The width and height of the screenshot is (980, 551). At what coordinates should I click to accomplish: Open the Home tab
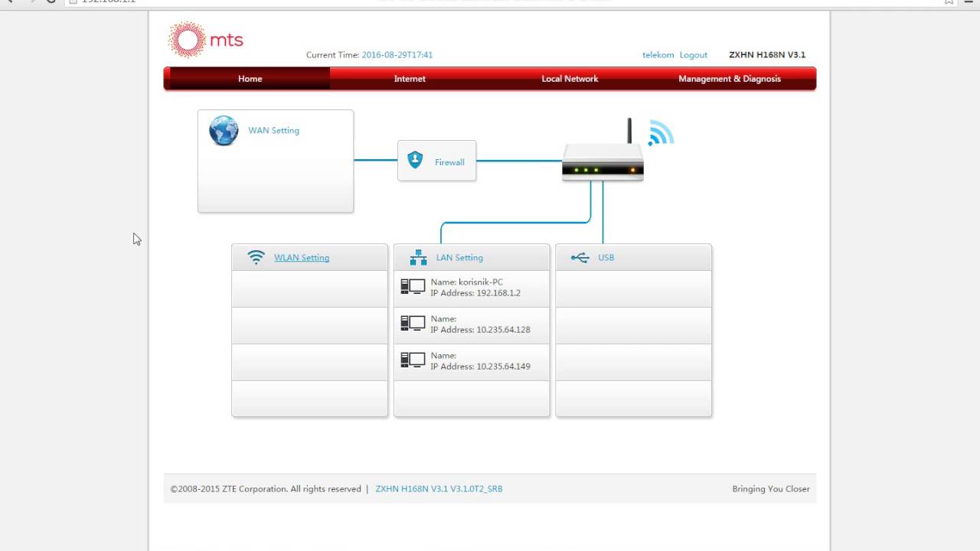click(x=250, y=79)
